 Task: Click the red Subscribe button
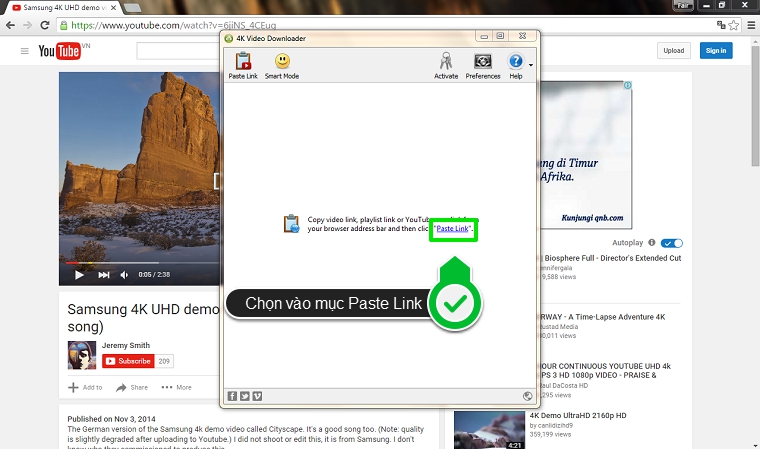(x=128, y=361)
